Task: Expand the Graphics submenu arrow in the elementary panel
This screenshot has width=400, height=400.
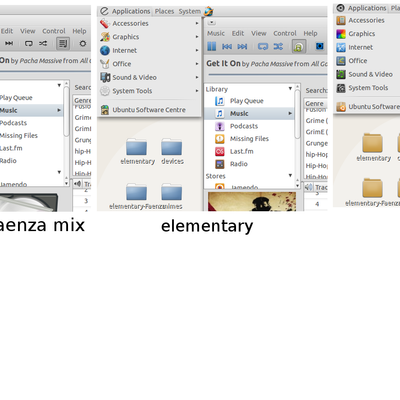Action: click(197, 37)
